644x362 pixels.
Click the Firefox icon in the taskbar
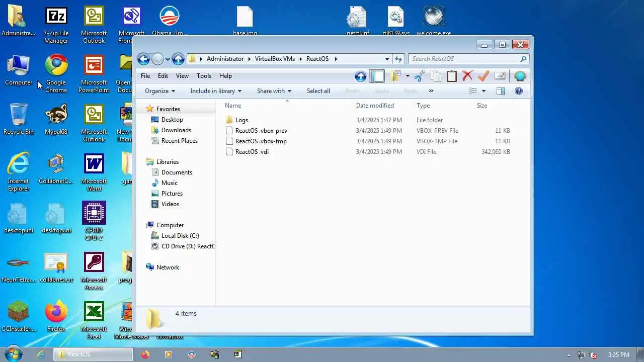click(145, 354)
